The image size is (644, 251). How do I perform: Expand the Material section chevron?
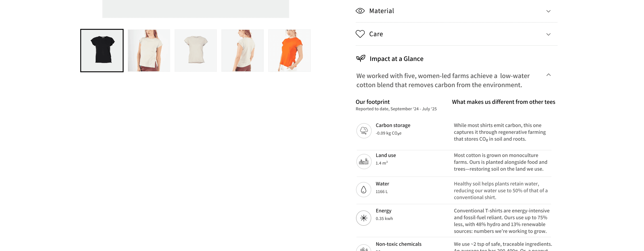tap(548, 11)
